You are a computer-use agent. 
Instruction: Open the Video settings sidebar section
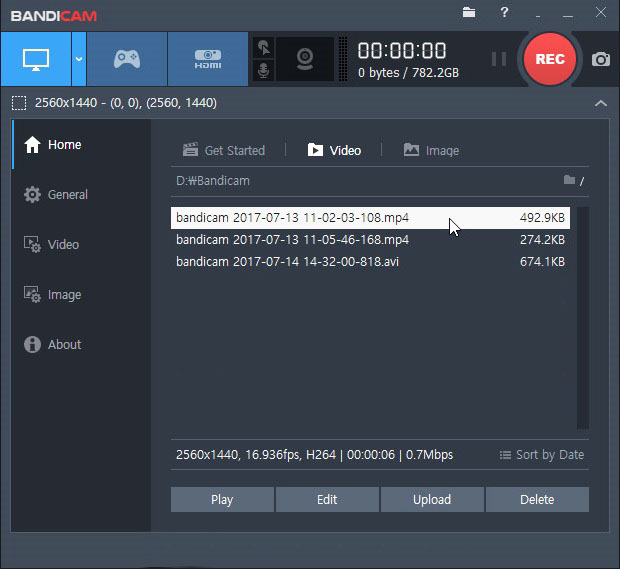[81, 244]
